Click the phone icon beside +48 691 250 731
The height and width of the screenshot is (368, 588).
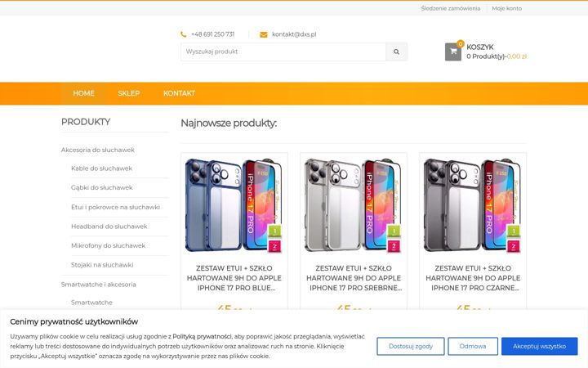point(184,34)
